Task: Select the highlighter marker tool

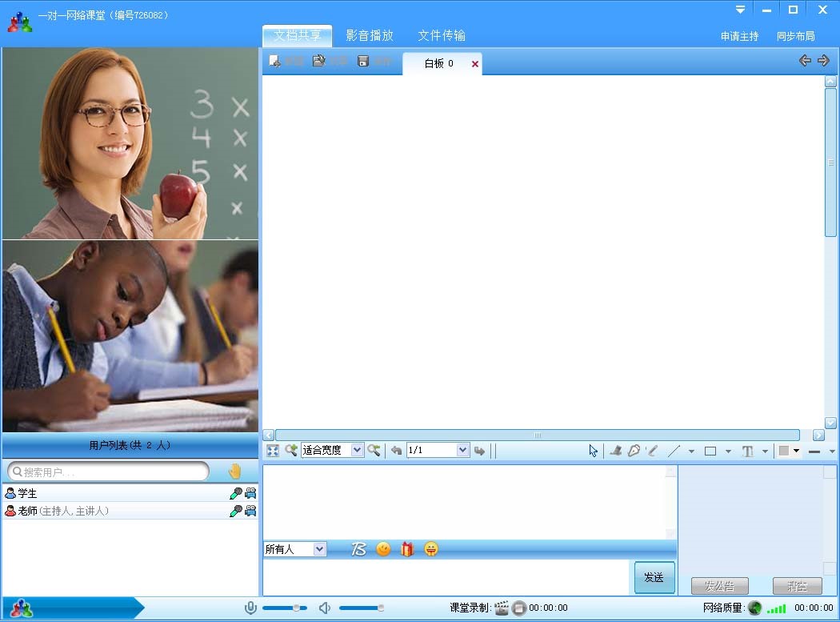Action: tap(616, 451)
